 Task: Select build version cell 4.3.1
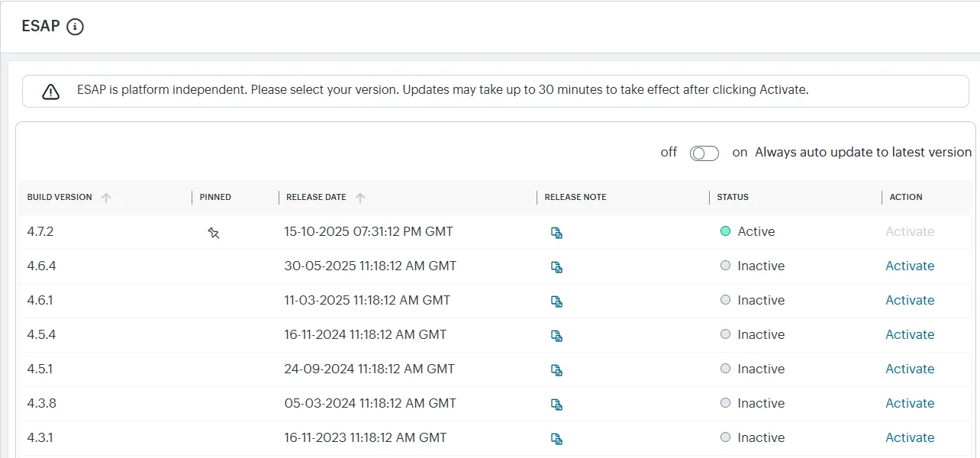(x=40, y=437)
